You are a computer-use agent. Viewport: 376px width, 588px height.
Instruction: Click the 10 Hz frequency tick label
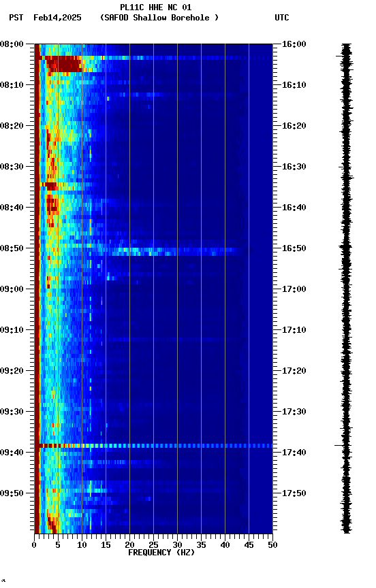coord(82,545)
